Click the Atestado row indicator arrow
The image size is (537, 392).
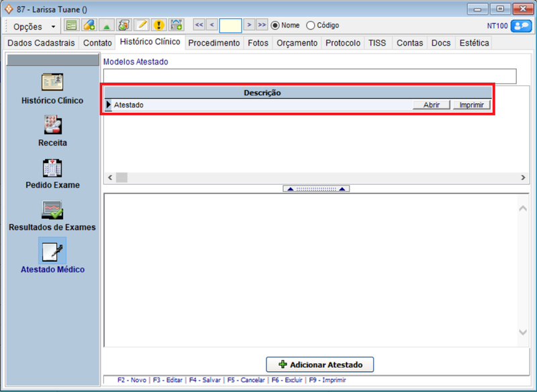coord(109,105)
